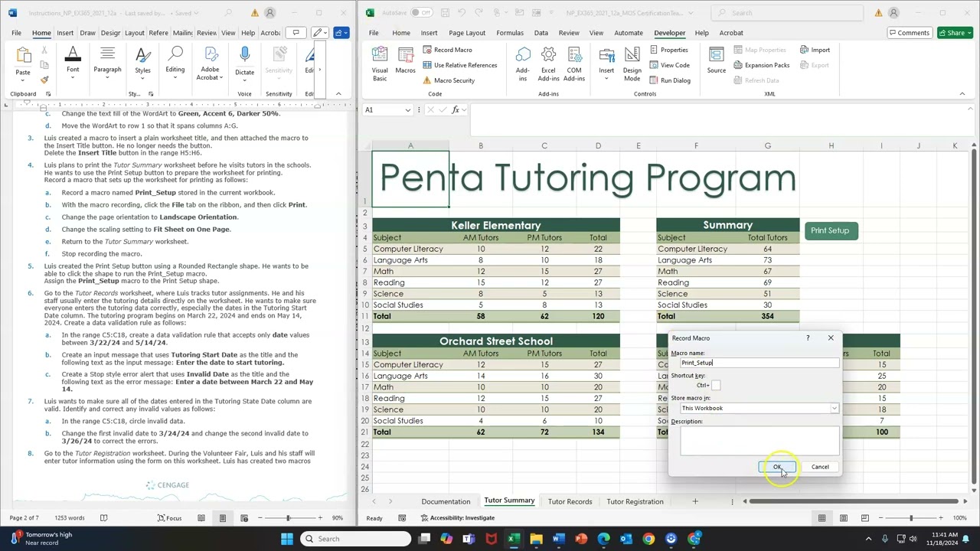The width and height of the screenshot is (980, 551).
Task: Open the Excel Data tab
Action: [541, 33]
